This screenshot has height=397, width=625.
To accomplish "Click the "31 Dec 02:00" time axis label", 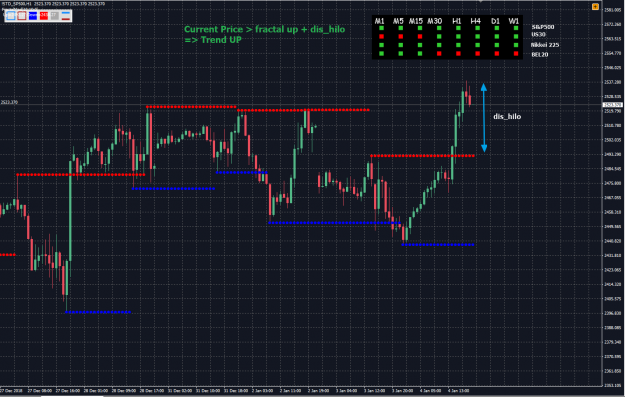I will click(x=180, y=391).
